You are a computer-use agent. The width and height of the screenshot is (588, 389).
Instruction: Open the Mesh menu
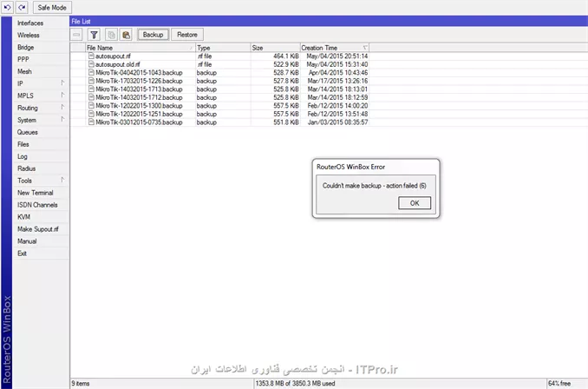click(x=24, y=71)
